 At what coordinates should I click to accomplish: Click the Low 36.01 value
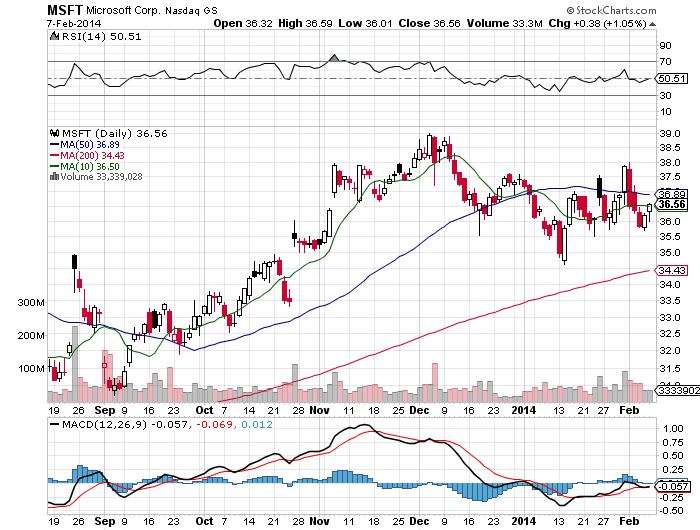[365, 23]
